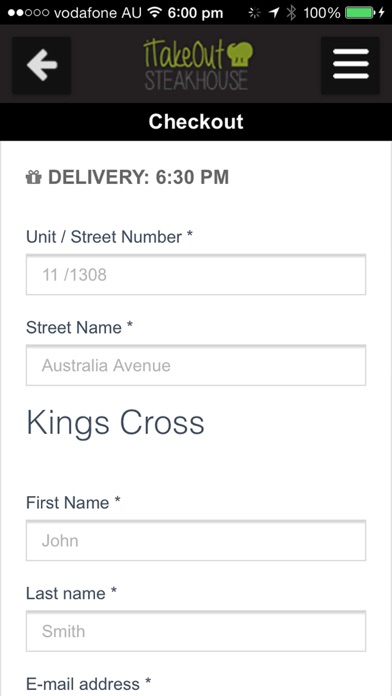Tap the E-mail address label
Viewport: 392px width, 696px height.
coord(88,684)
